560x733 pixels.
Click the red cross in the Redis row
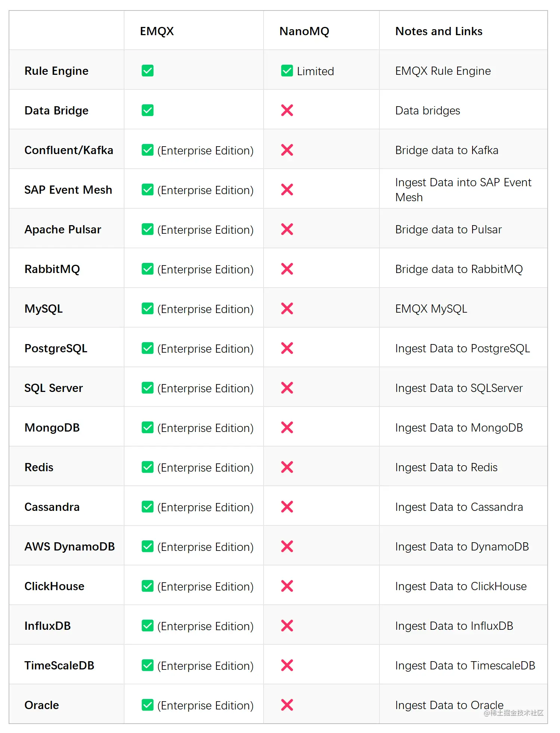point(287,467)
